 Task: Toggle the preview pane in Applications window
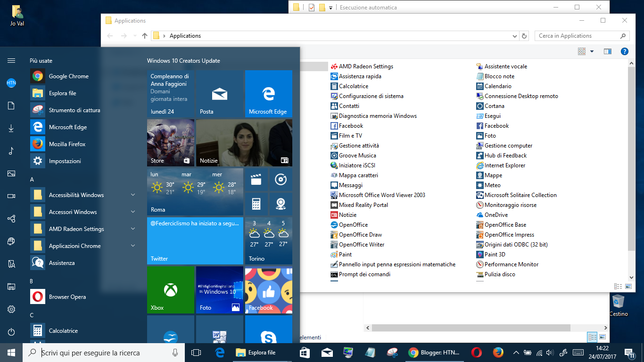pyautogui.click(x=608, y=51)
